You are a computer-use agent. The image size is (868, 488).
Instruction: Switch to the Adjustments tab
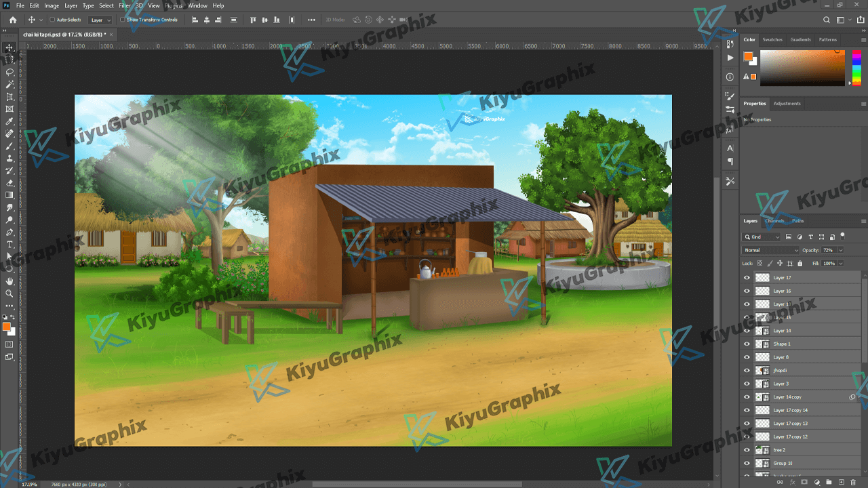coord(787,104)
